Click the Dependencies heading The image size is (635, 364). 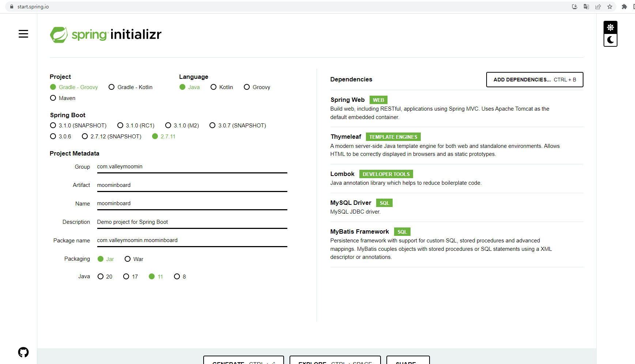point(351,80)
